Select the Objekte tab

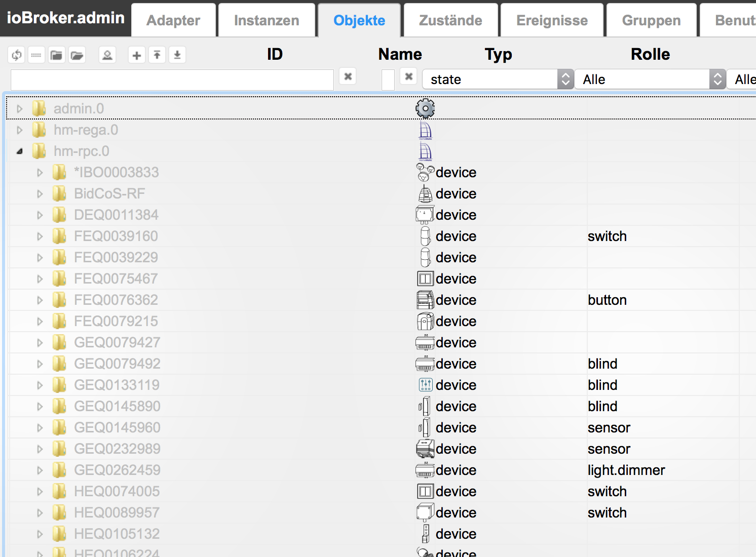tap(359, 20)
